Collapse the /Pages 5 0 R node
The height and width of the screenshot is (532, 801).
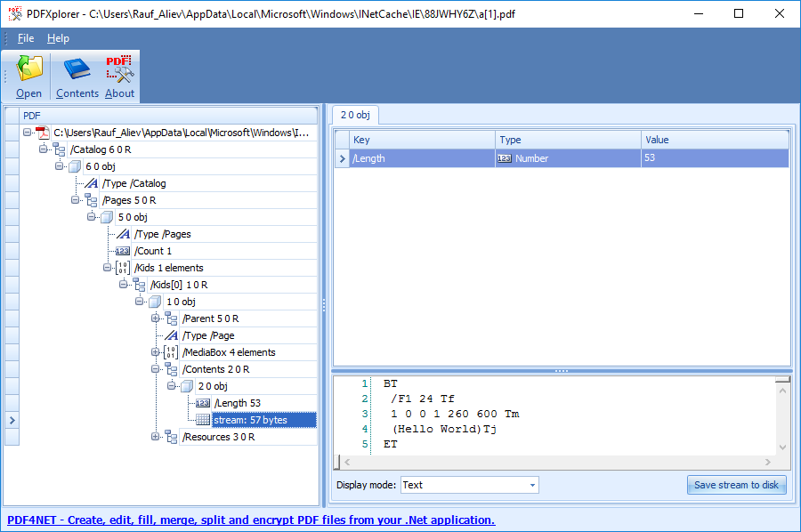(75, 200)
